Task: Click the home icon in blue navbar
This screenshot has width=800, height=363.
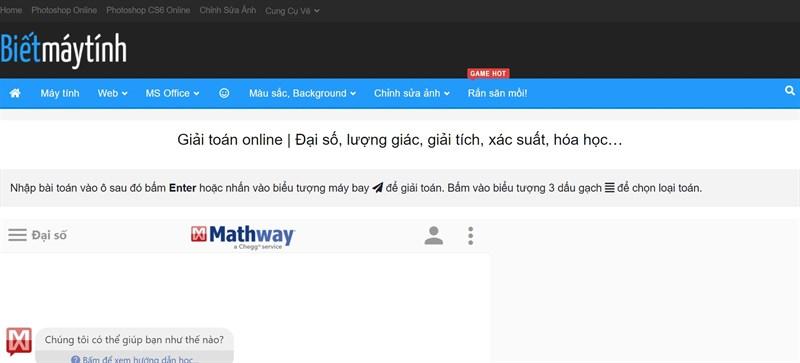Action: 15,93
